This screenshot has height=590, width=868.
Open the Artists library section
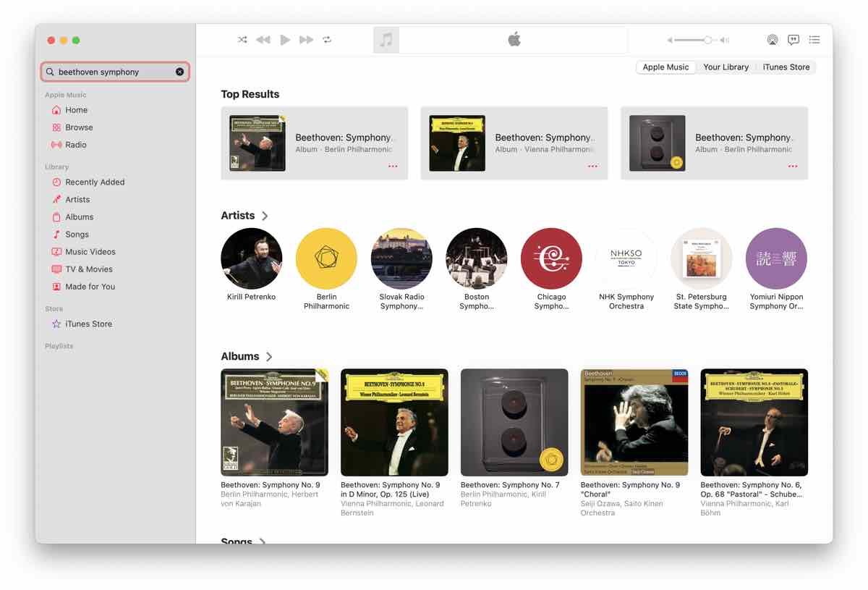point(77,200)
